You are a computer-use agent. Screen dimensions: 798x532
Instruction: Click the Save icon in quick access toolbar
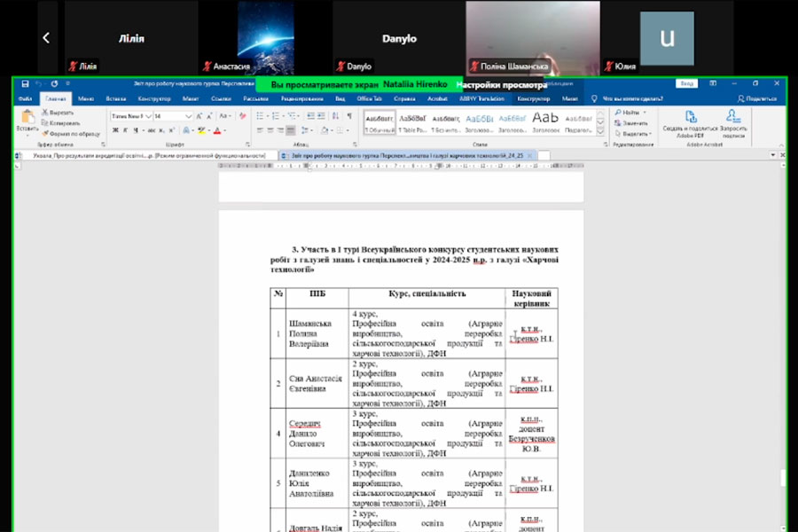25,84
